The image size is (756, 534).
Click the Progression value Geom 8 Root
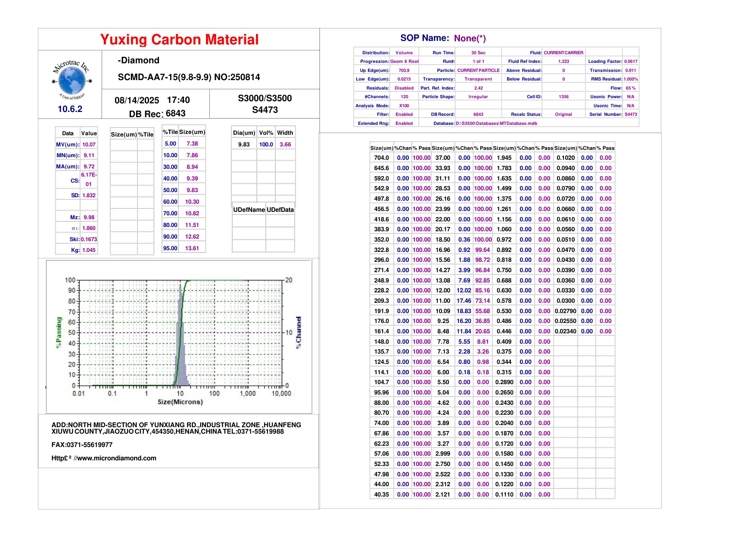pos(404,62)
